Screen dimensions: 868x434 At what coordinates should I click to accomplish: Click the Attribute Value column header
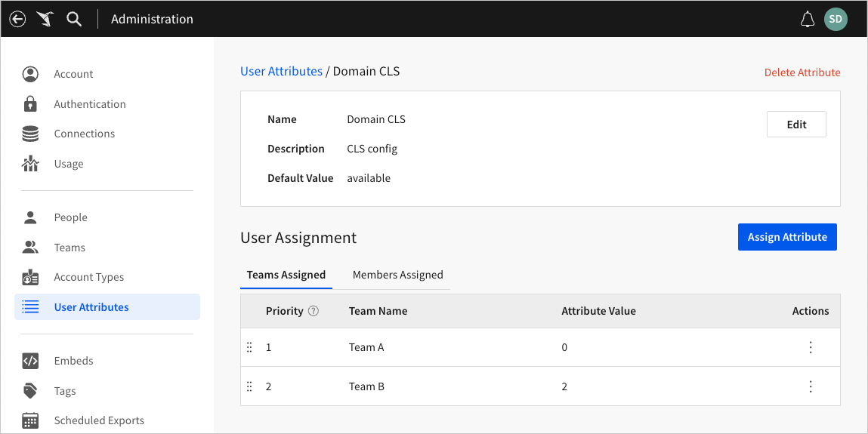tap(598, 311)
